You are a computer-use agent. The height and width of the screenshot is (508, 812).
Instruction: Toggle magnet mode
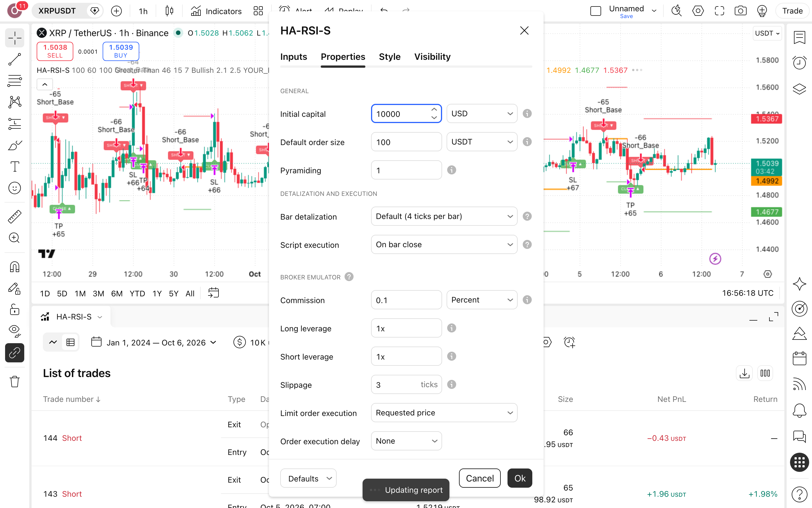pyautogui.click(x=14, y=267)
